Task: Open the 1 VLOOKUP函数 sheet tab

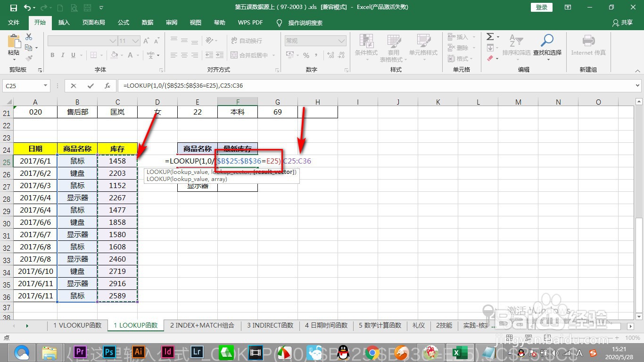Action: pos(77,325)
